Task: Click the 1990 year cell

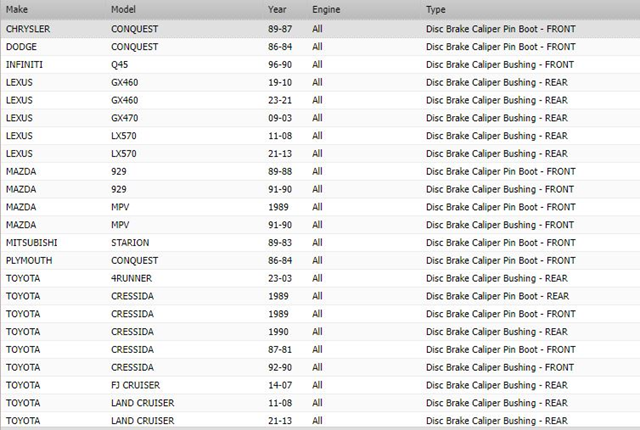Action: [277, 331]
